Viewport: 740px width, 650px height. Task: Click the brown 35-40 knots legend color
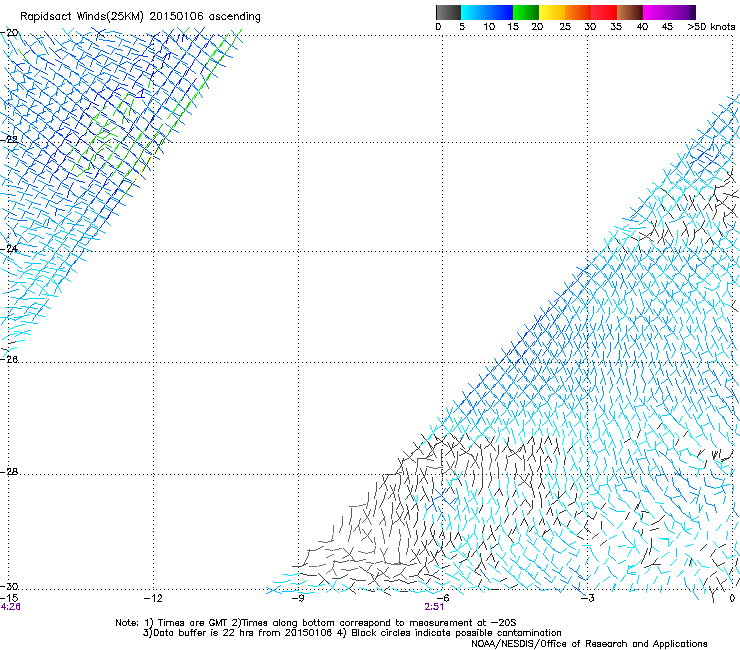[630, 12]
